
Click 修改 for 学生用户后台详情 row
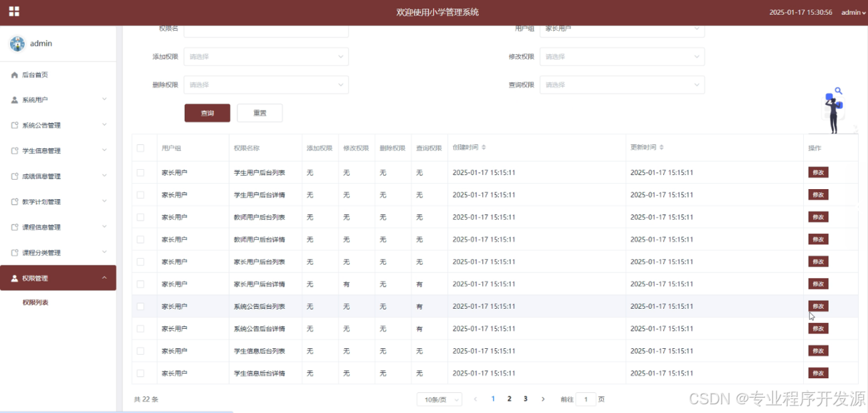[x=819, y=194]
